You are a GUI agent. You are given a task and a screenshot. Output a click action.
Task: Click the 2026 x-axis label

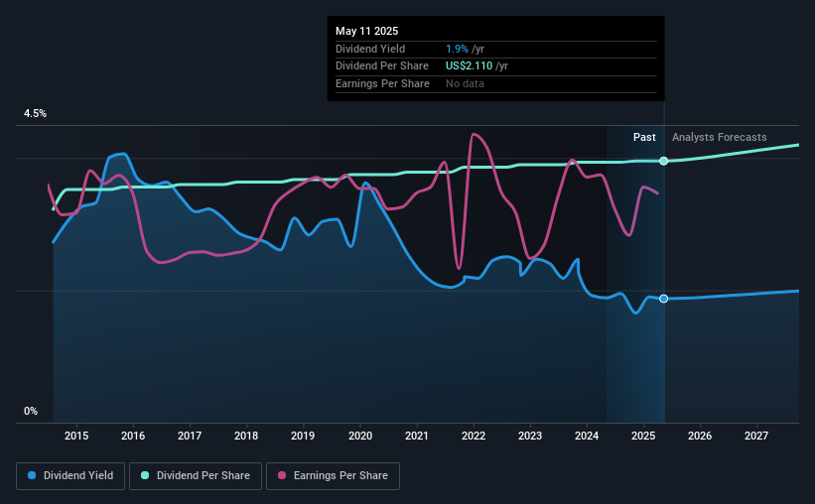(700, 436)
